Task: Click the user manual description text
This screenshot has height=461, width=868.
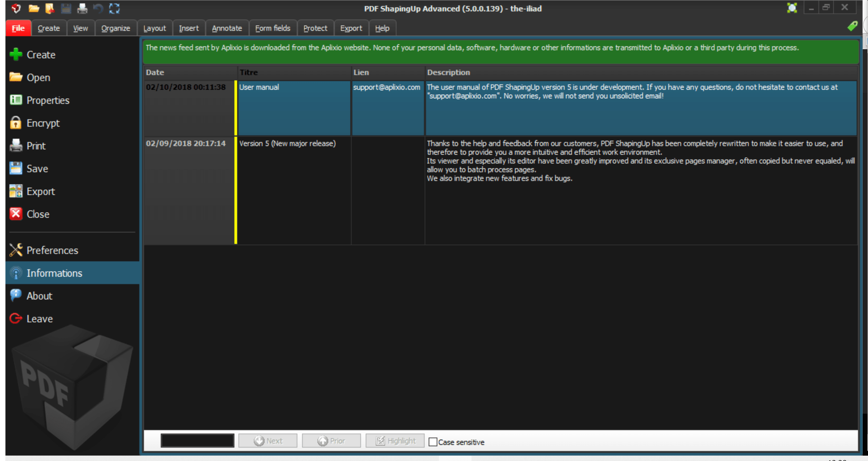Action: click(632, 92)
